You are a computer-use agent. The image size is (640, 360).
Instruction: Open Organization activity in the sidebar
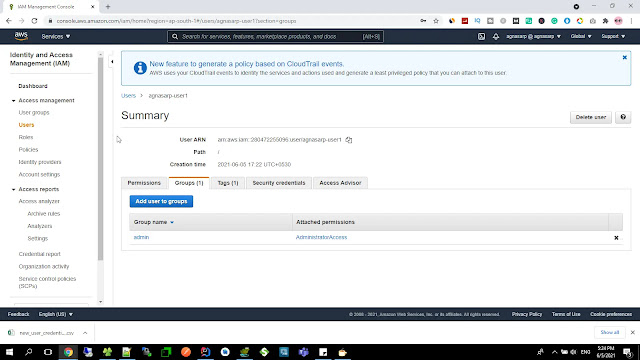click(44, 267)
